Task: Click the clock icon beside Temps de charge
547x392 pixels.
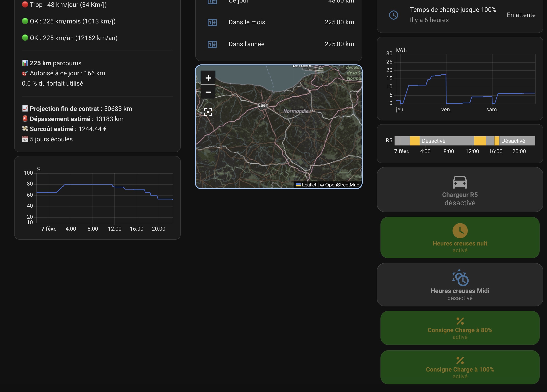Action: point(393,15)
